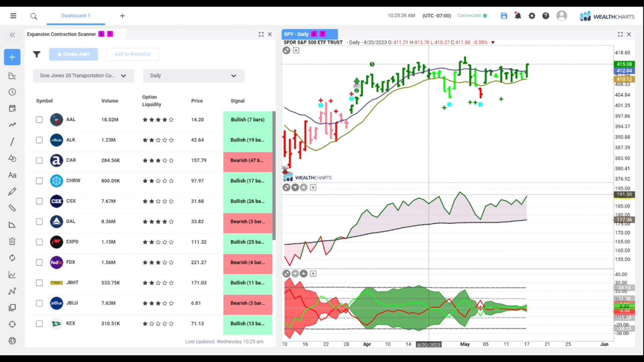Open user account avatar
This screenshot has height=362, width=644.
tap(561, 16)
